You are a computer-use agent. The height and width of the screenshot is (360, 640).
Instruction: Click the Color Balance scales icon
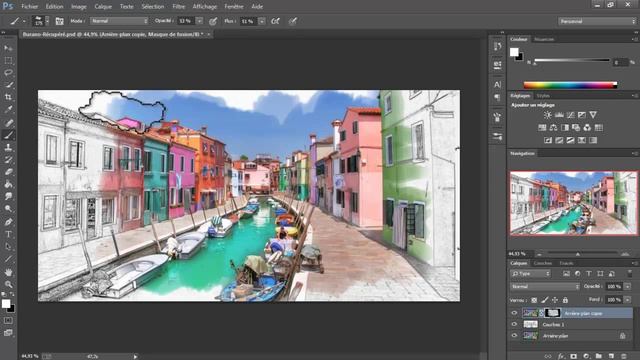(553, 128)
